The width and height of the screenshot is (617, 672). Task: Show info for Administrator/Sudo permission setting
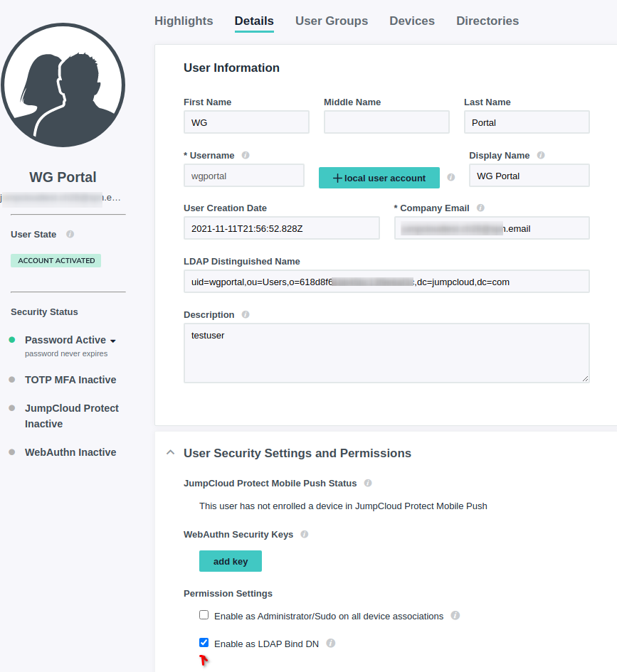[x=455, y=616]
